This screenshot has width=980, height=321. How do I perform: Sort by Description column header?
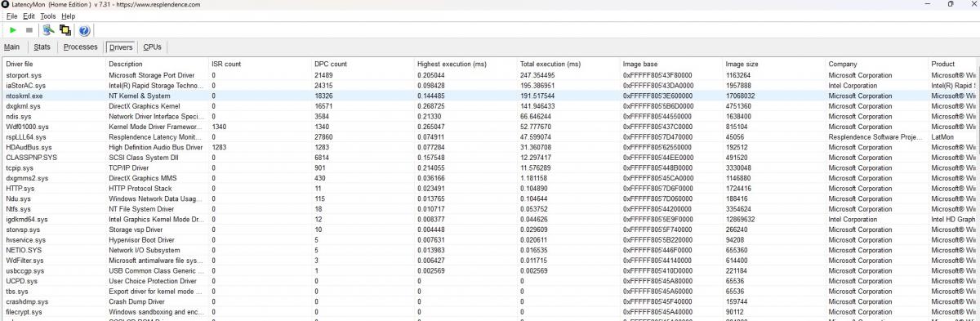pyautogui.click(x=156, y=64)
